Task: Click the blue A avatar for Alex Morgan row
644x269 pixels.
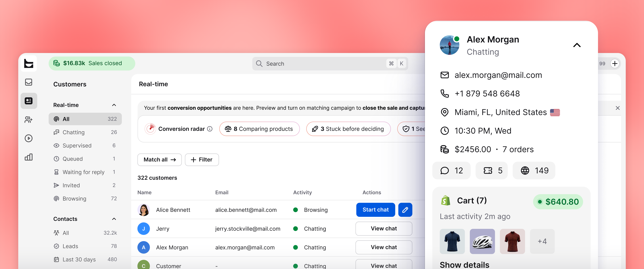Action: [x=143, y=247]
